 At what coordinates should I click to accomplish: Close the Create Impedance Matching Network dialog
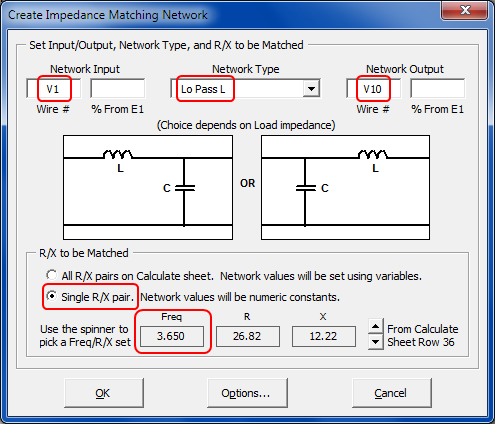coord(465,10)
